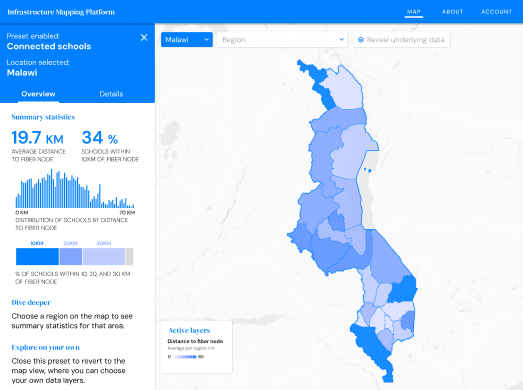This screenshot has width=523, height=390.
Task: Click the Malawi location selected label
Action: [22, 73]
